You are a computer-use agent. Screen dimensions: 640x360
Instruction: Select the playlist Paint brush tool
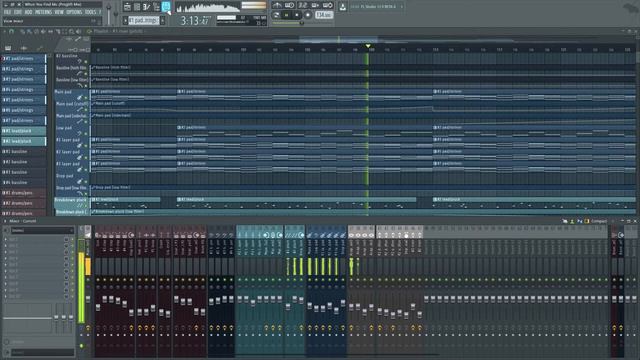(x=29, y=31)
